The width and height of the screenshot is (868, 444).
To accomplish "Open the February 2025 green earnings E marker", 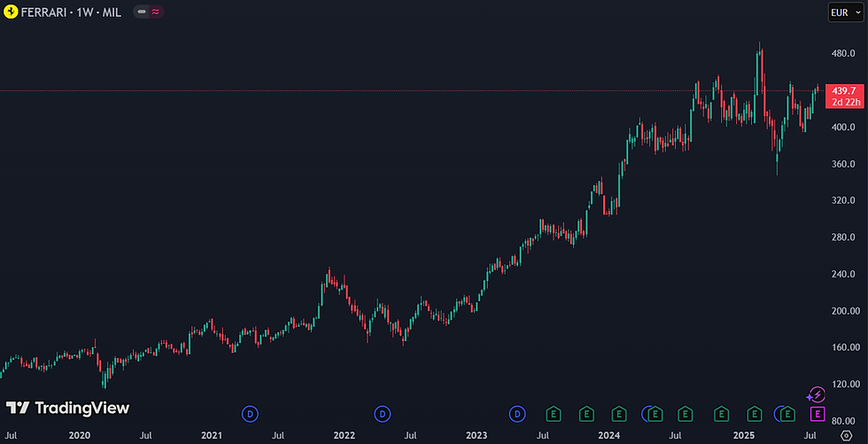I will click(x=755, y=414).
